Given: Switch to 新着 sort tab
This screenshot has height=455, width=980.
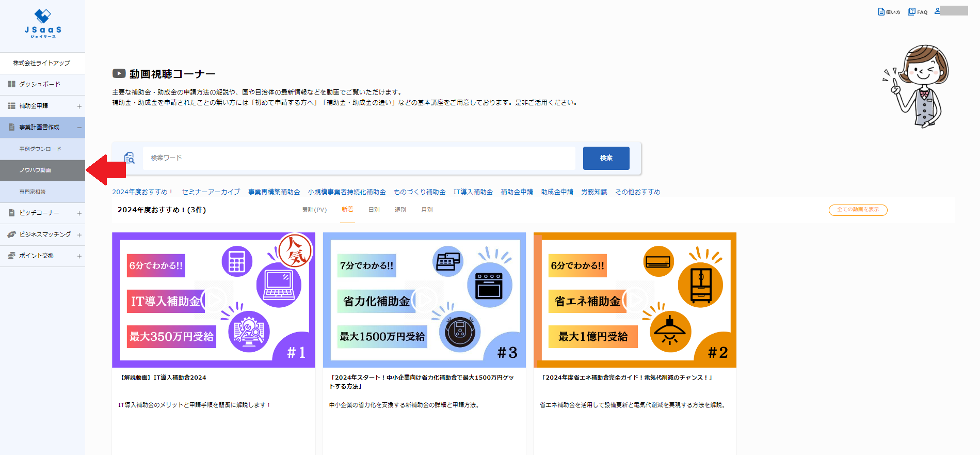Looking at the screenshot, I should [347, 209].
